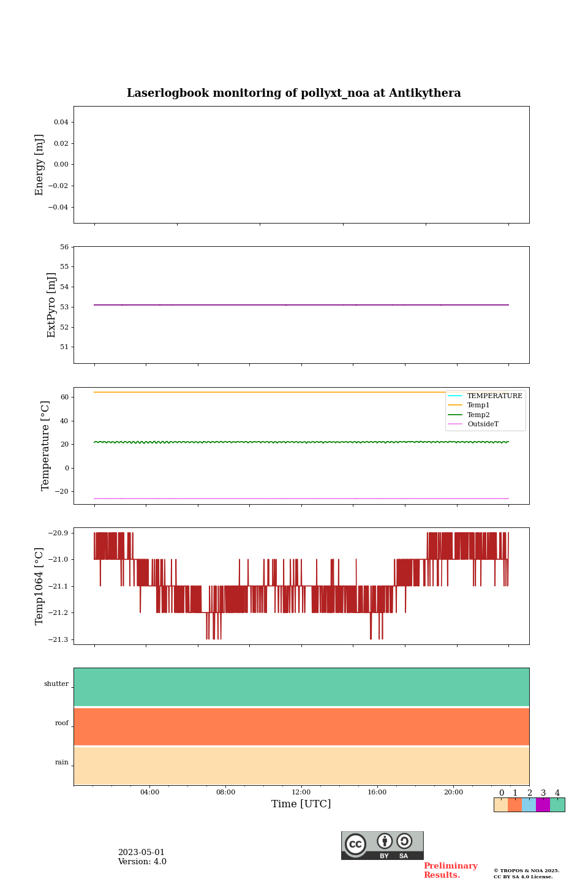588x882 pixels.
Task: Click the peach color swatch labeled 0
Action: [501, 805]
